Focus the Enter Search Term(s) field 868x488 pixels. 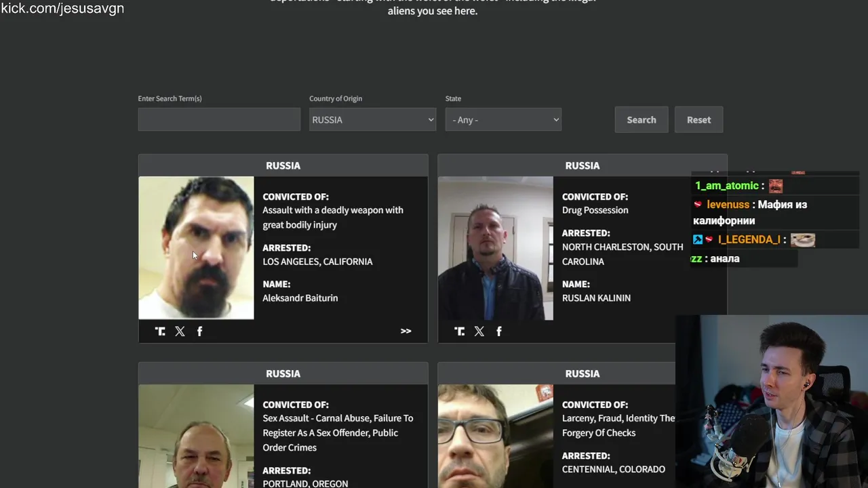pyautogui.click(x=219, y=119)
